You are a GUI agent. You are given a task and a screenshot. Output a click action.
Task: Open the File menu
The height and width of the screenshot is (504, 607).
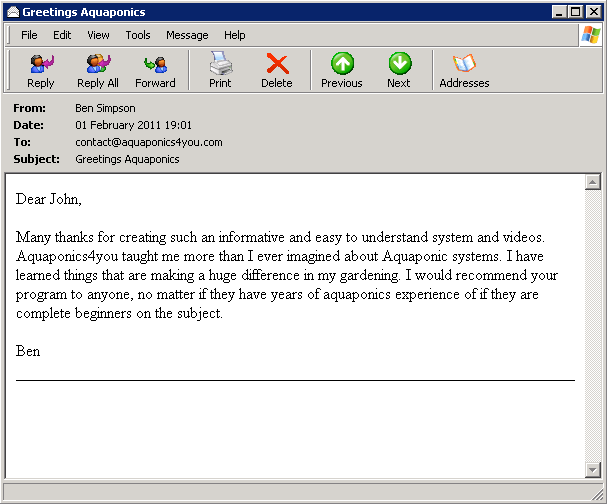click(x=29, y=35)
